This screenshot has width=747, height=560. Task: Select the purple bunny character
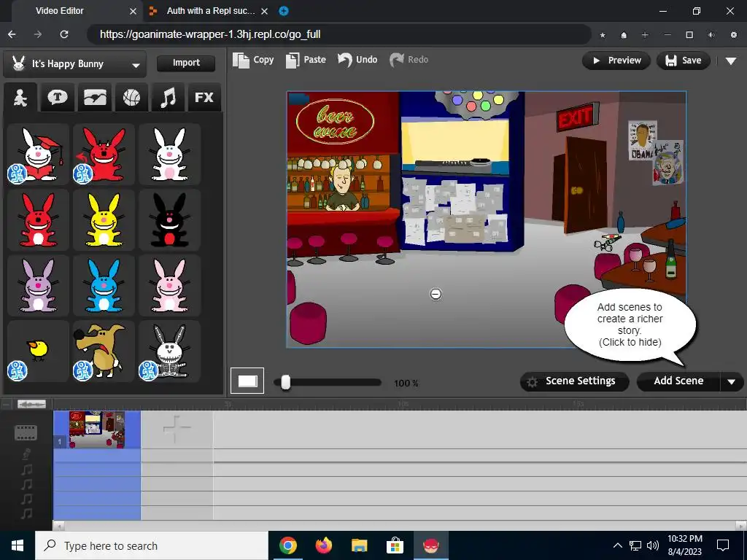(38, 286)
